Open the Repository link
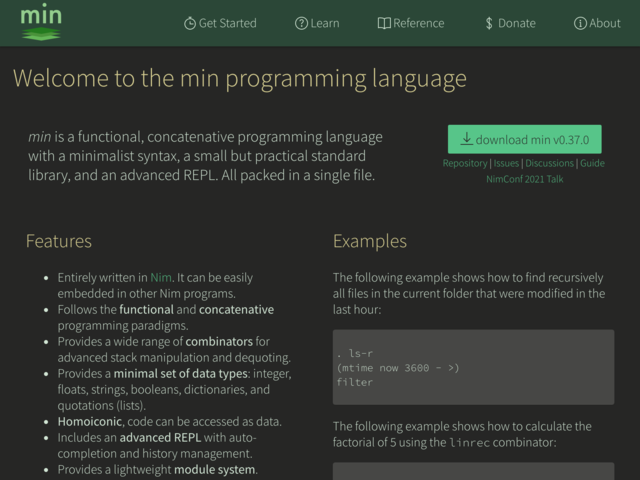Viewport: 640px width, 480px height. coord(465,163)
